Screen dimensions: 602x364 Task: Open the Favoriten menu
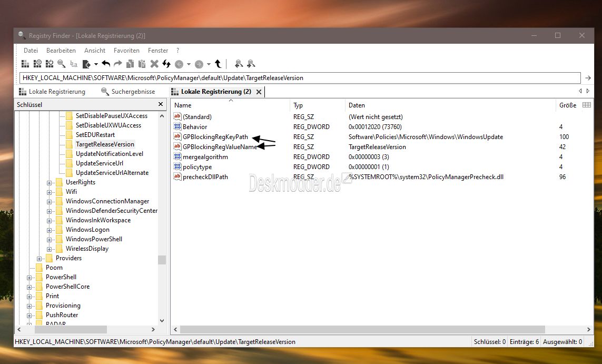pyautogui.click(x=126, y=51)
